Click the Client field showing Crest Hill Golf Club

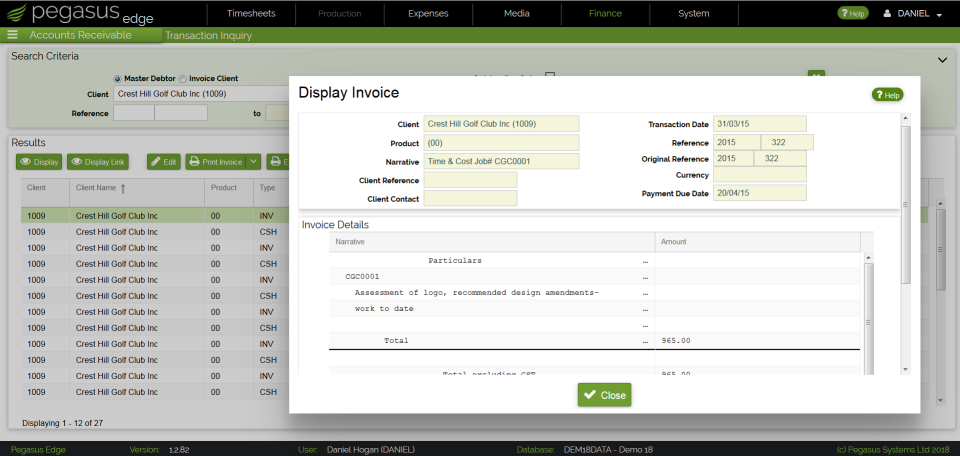[x=501, y=124]
